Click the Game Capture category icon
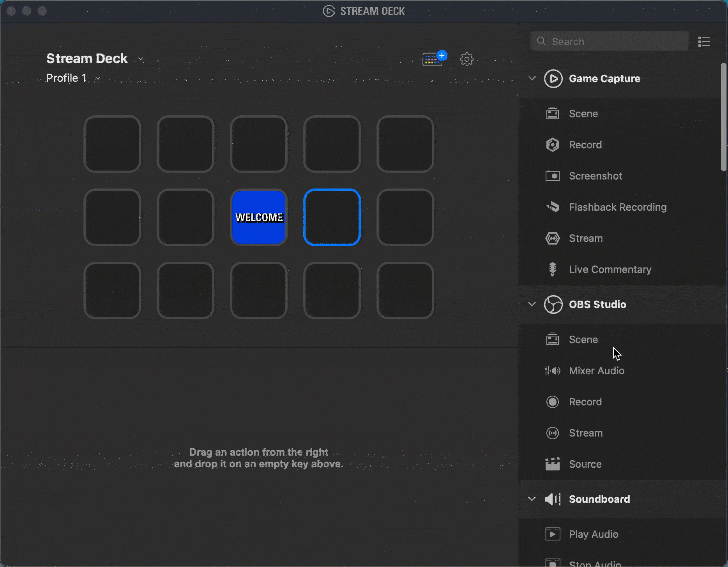This screenshot has height=567, width=728. 553,79
